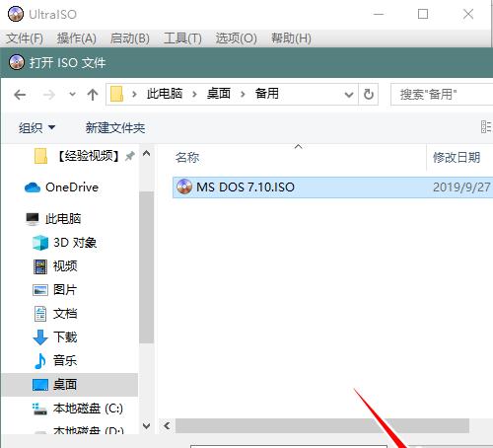This screenshot has height=448, width=493.
Task: Click the back navigation arrow
Action: tap(20, 95)
